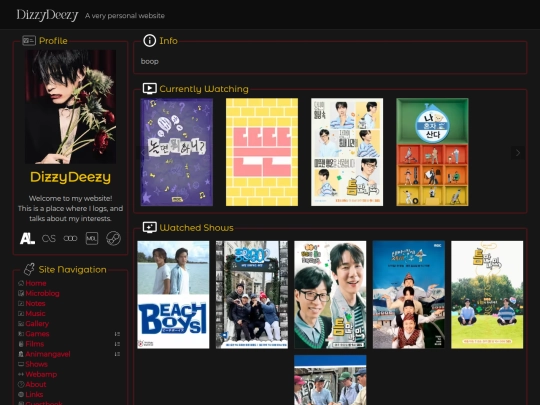540x405 pixels.
Task: Go back with Currently Watching previous arrow
Action: point(142,153)
